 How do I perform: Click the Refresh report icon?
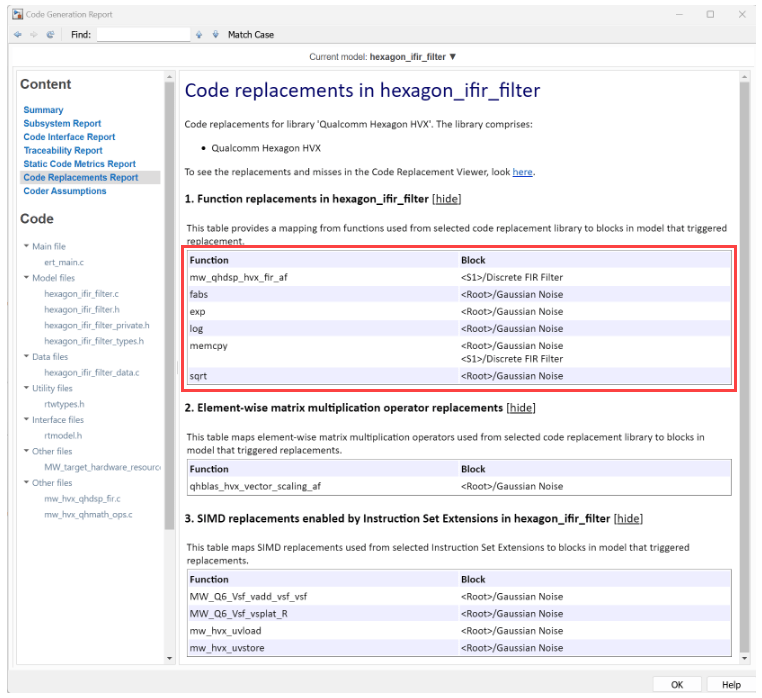coord(50,35)
